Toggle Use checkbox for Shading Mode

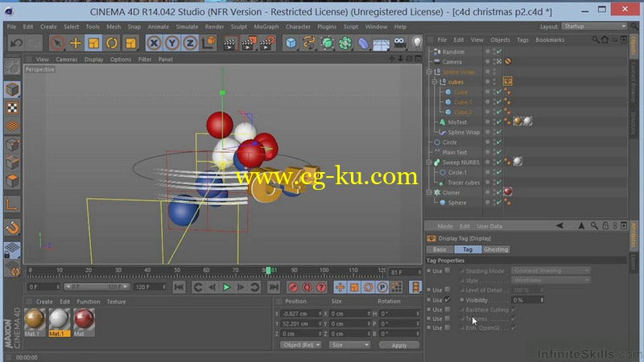[448, 270]
